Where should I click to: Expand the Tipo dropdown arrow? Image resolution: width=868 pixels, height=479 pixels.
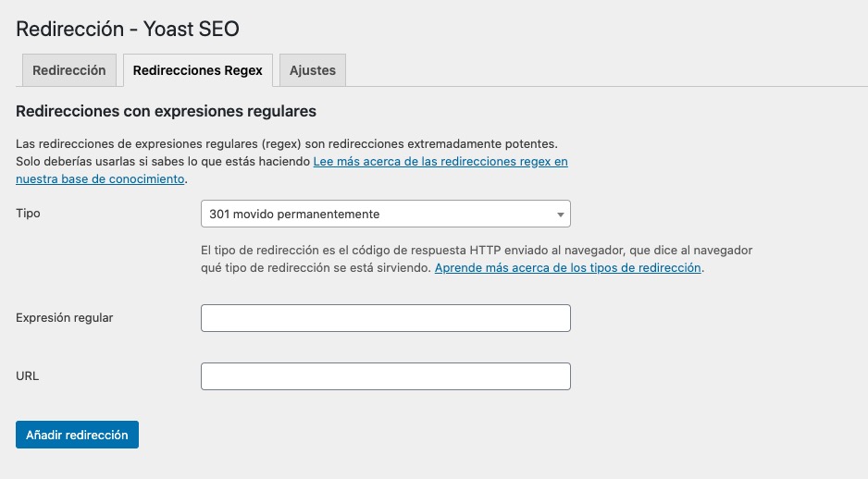560,215
